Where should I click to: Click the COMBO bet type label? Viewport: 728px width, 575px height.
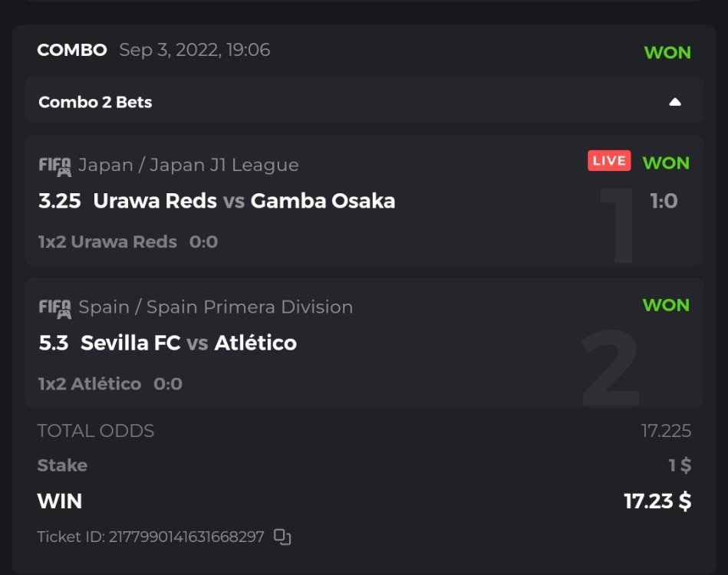click(72, 51)
